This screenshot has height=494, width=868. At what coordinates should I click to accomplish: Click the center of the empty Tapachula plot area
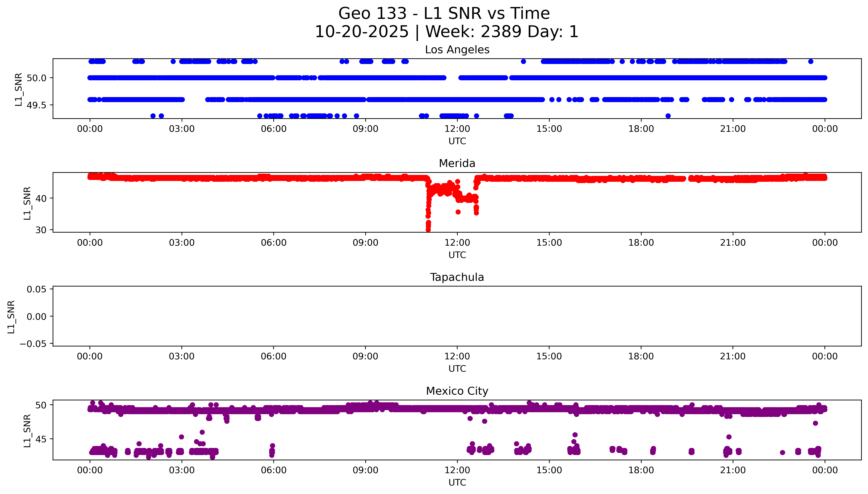457,316
